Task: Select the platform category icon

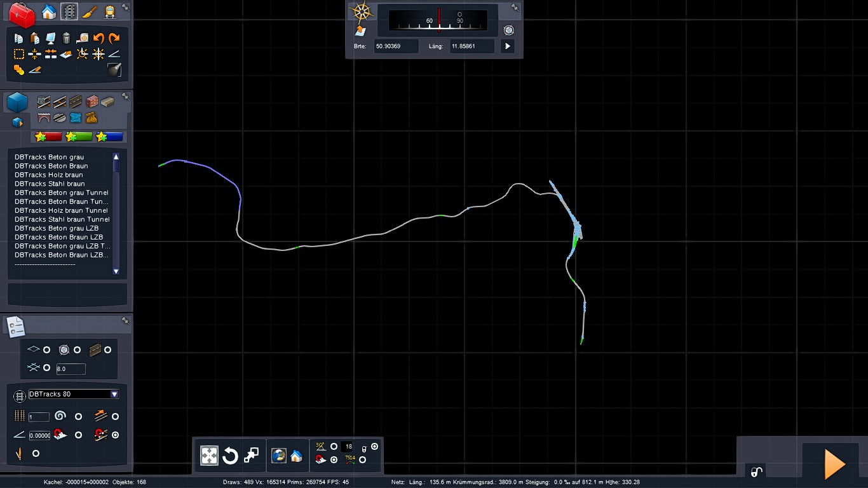Action: coord(107,102)
